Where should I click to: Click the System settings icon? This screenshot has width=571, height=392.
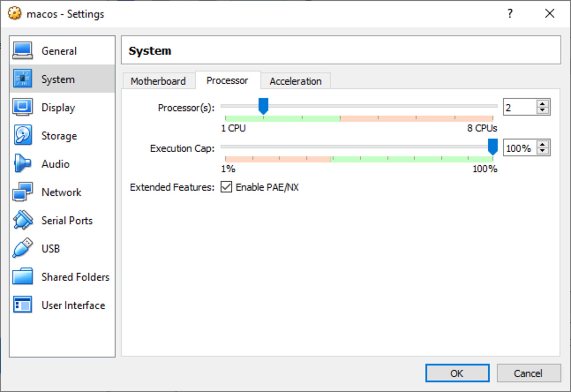tap(23, 76)
